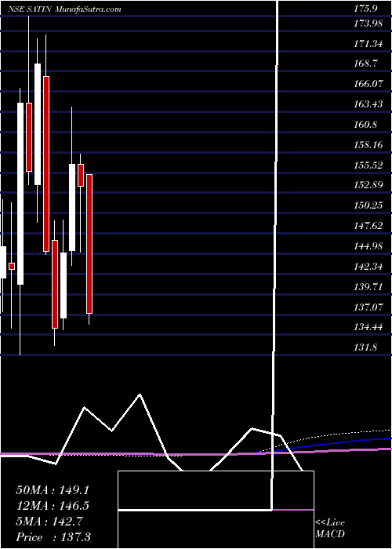Click the 160.8 price axis label
This screenshot has width=392, height=549.
[366, 125]
